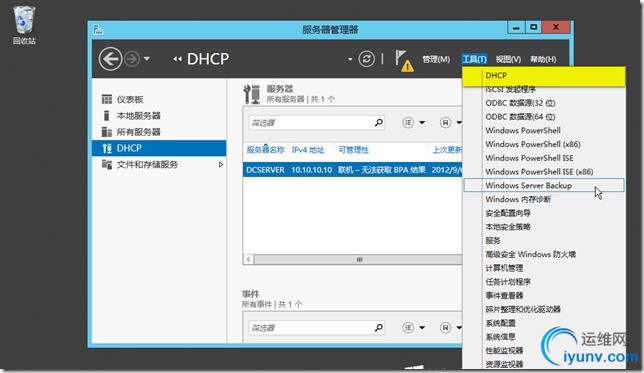Click the list options icon in events section
This screenshot has width=644, height=373.
pyautogui.click(x=408, y=327)
